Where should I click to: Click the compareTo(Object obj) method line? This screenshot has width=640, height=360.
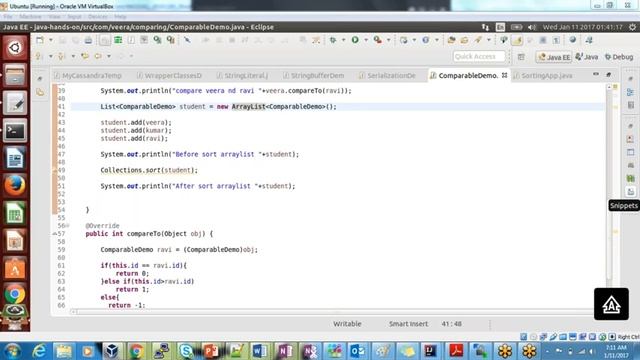(x=149, y=234)
